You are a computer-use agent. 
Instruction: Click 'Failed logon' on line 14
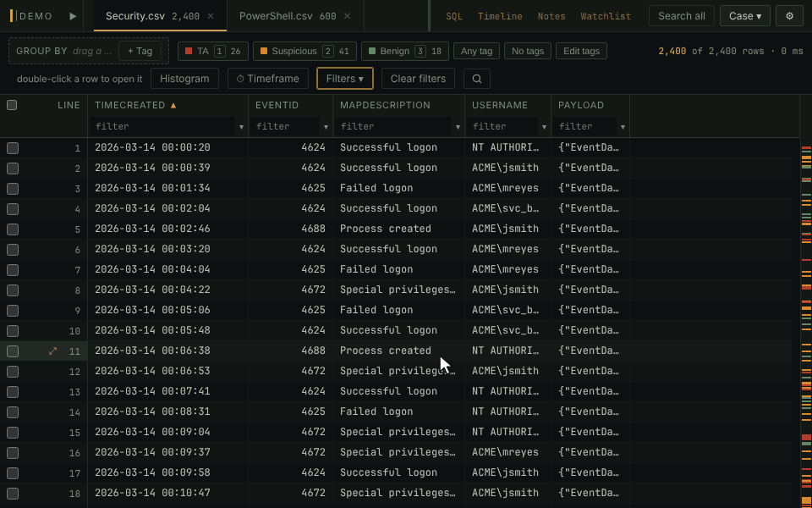376,412
